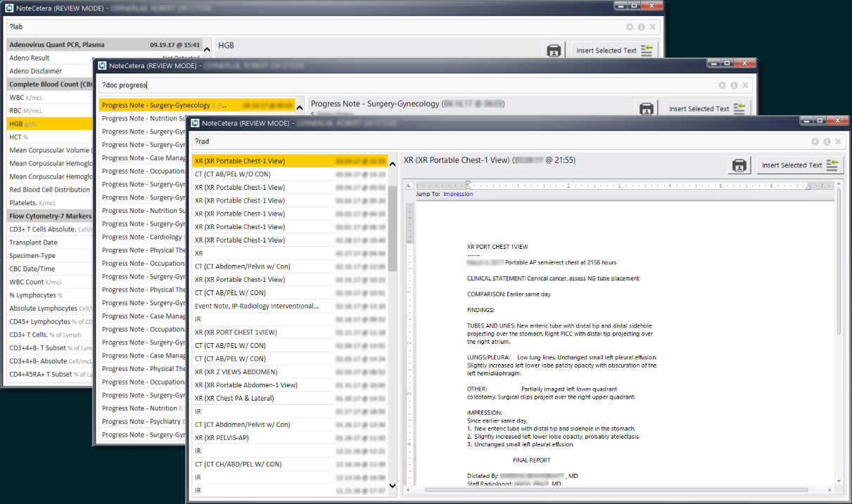
Task: Click the left indent marker on the ruler
Action: pyautogui.click(x=467, y=186)
